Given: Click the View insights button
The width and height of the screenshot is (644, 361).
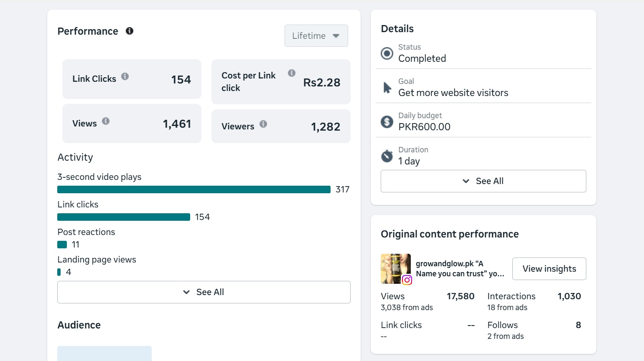Looking at the screenshot, I should [549, 269].
